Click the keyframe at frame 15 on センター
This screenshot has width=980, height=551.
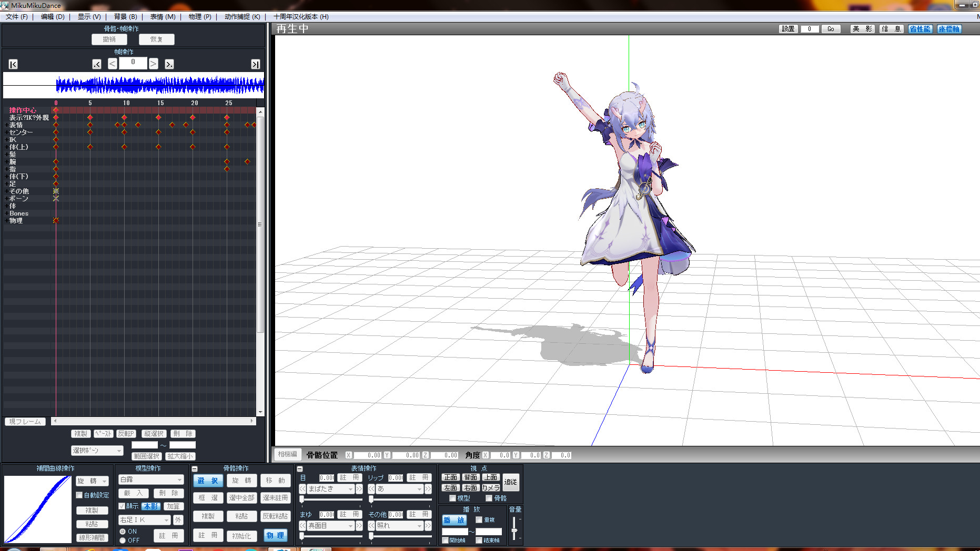158,132
